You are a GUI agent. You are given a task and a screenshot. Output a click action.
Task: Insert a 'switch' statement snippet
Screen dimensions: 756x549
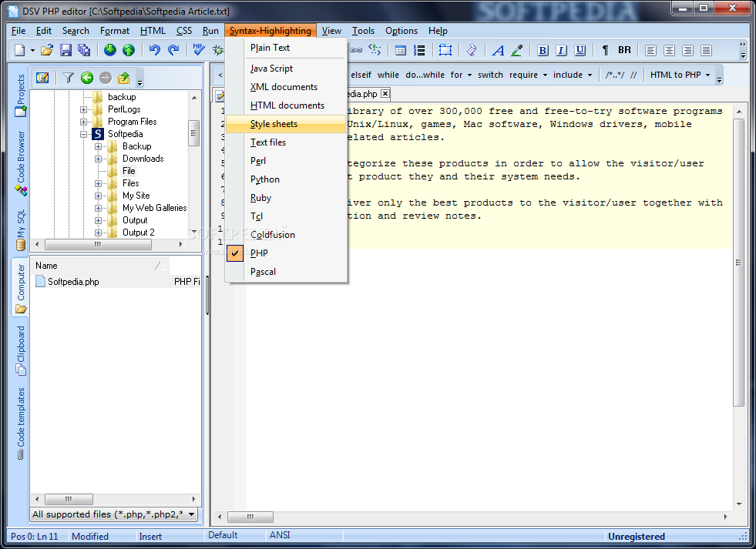pos(490,75)
